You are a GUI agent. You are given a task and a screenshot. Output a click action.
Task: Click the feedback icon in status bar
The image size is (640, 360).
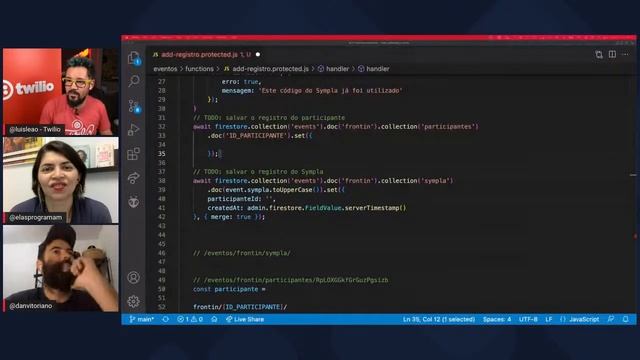click(x=611, y=319)
